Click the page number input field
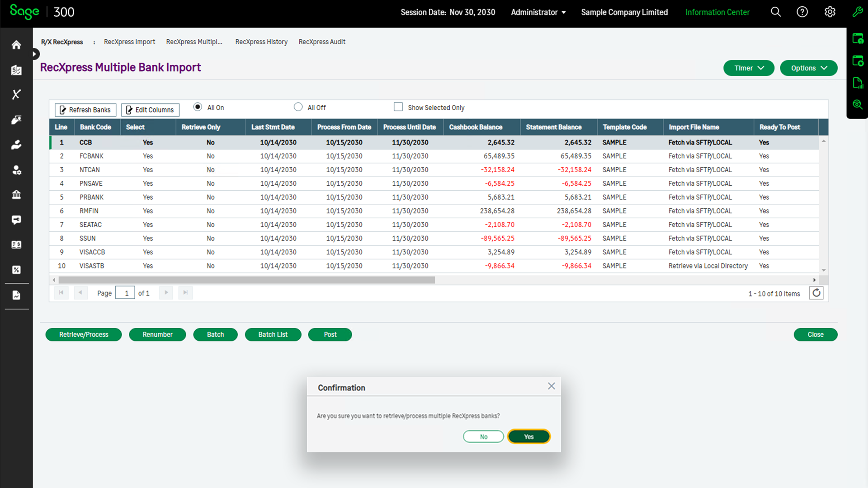Image resolution: width=868 pixels, height=488 pixels. pos(125,293)
